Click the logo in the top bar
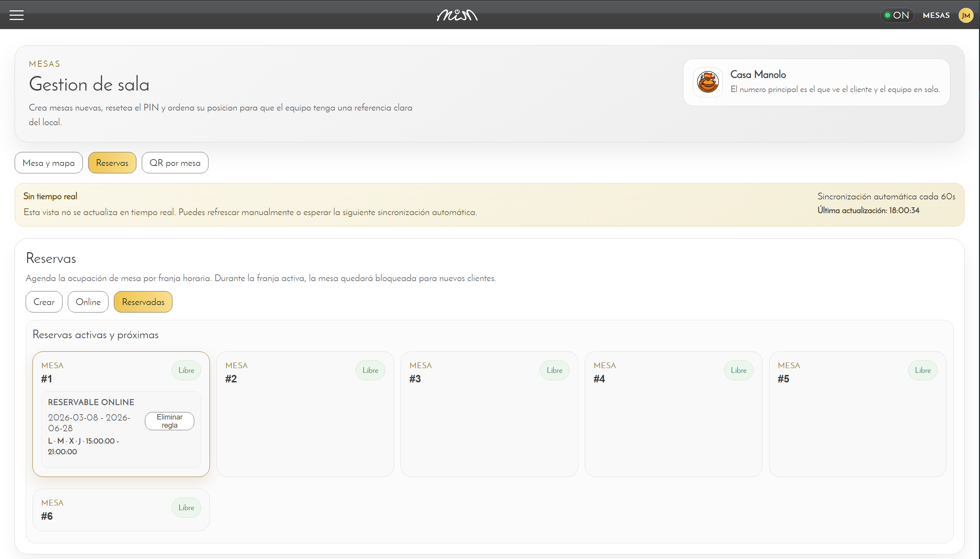 [x=457, y=15]
